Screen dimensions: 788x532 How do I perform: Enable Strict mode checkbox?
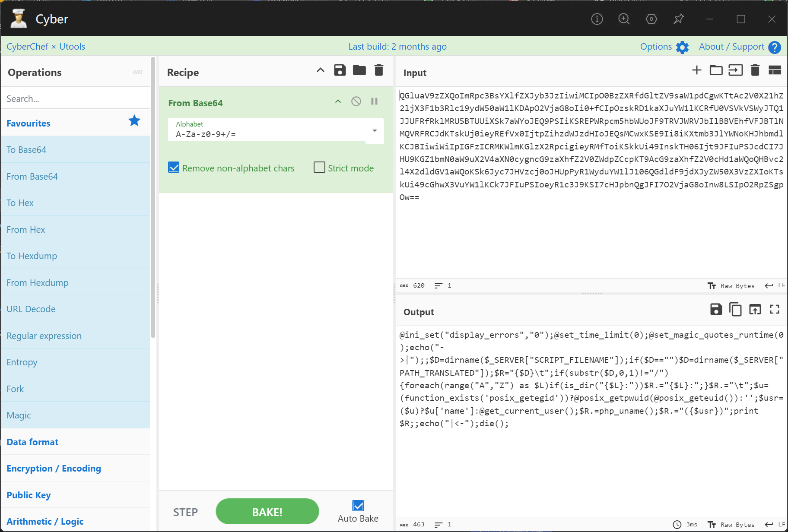pyautogui.click(x=319, y=168)
